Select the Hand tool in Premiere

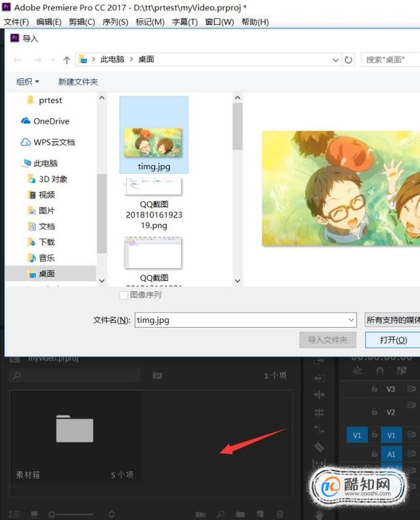click(x=319, y=515)
